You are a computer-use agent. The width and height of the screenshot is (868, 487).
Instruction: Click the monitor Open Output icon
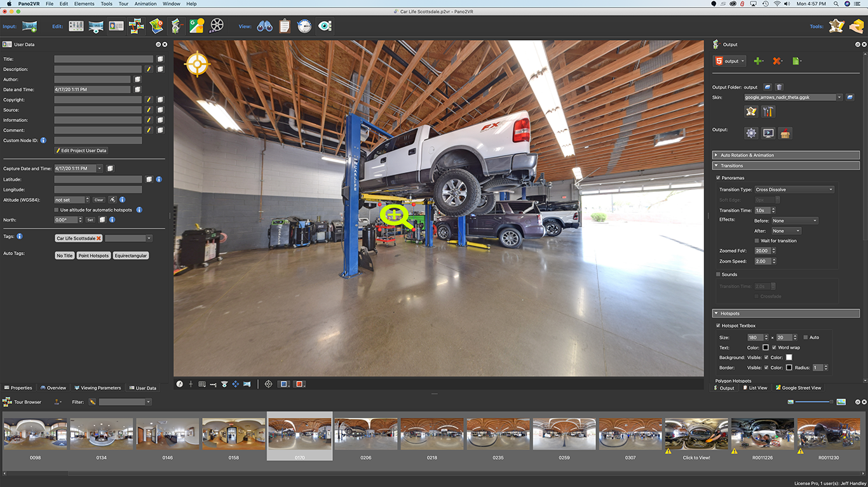click(x=768, y=133)
